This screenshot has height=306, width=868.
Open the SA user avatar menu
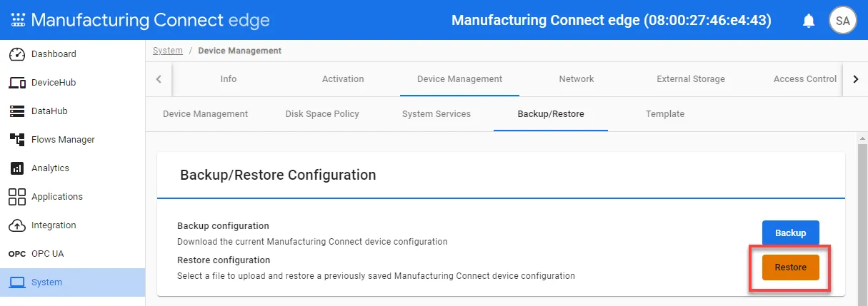click(842, 21)
